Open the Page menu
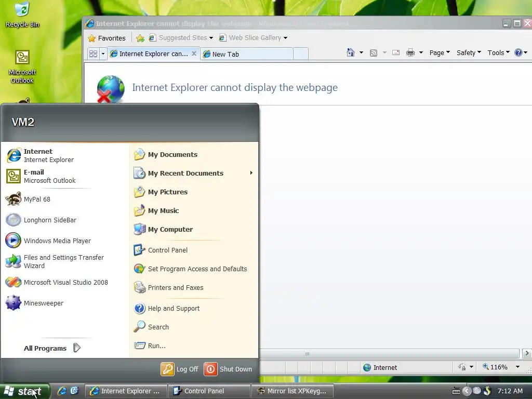Screen dimensions: 532x399 click(440, 52)
